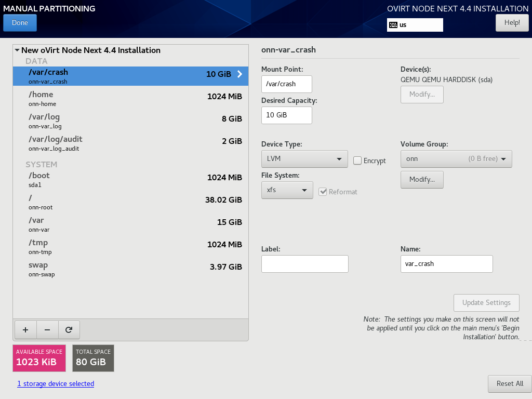
Task: Click the Mount Point input field
Action: tap(286, 84)
